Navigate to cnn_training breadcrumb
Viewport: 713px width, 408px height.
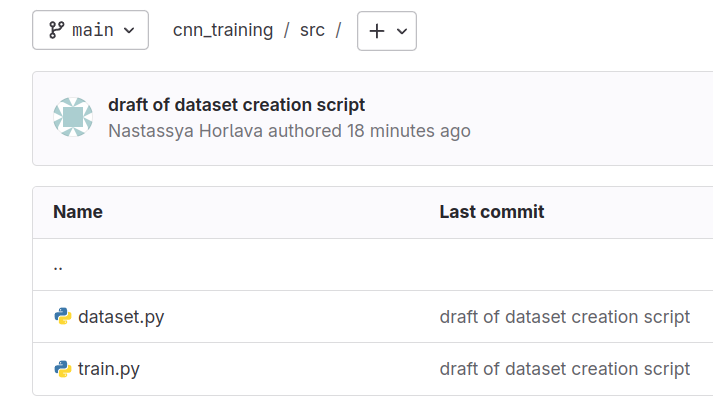pos(222,30)
